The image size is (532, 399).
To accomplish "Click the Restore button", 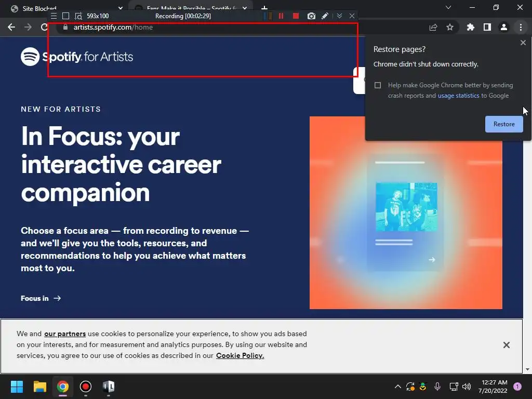I will click(x=504, y=124).
